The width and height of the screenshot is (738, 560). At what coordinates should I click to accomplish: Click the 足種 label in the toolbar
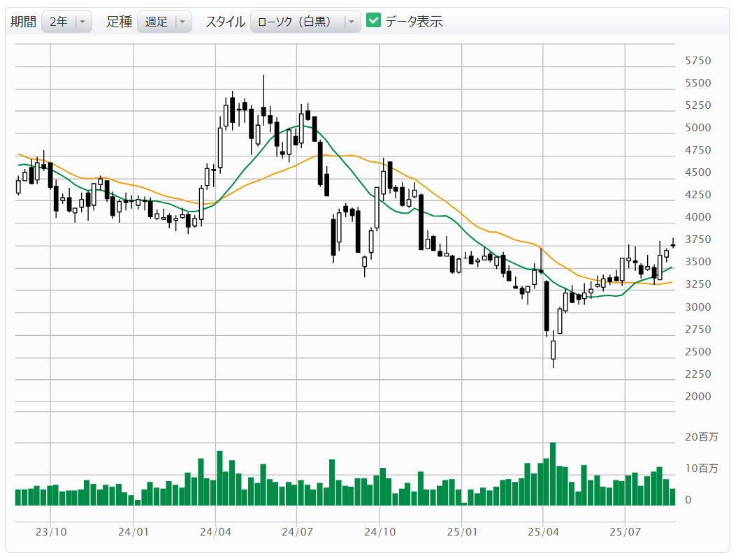click(x=119, y=22)
